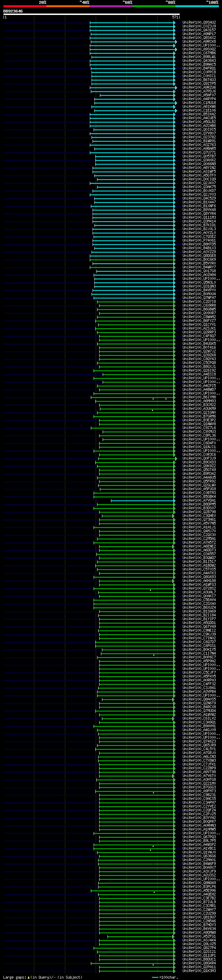The image size is (222, 980).
Task: Select the UniRef100_Q8YYR4 label
Action: [x=199, y=213]
